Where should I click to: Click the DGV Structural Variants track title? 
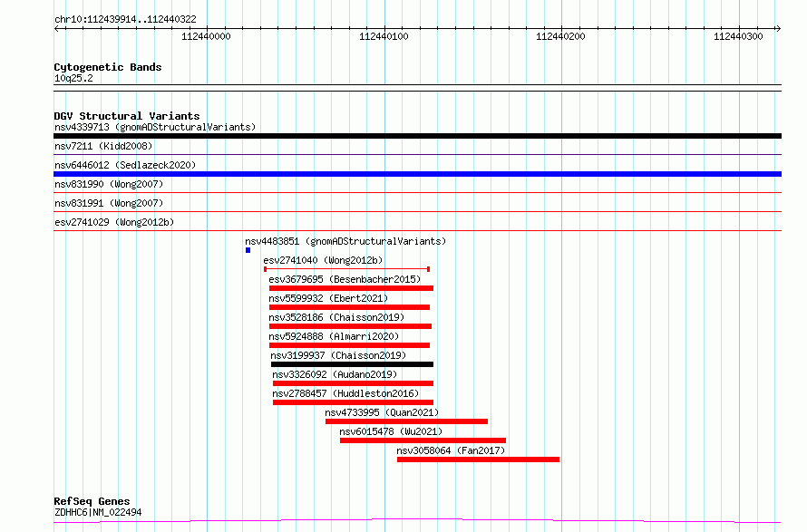pos(126,116)
